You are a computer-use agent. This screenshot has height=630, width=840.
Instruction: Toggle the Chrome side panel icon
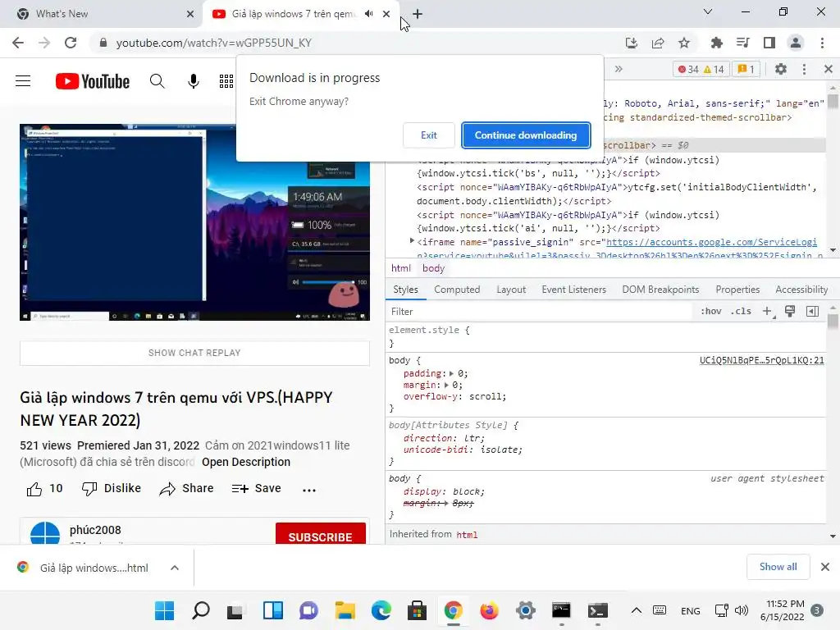coord(769,43)
